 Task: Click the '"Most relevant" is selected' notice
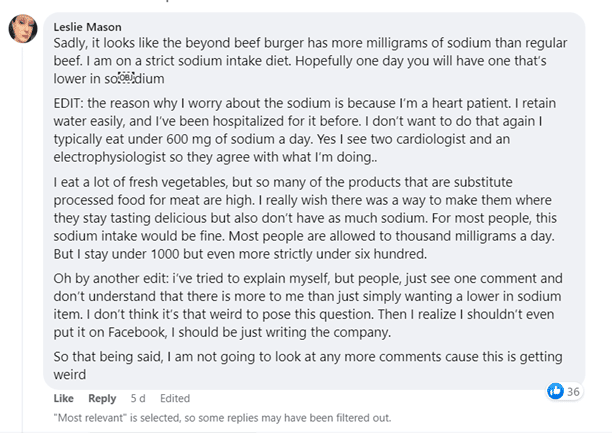tap(220, 417)
